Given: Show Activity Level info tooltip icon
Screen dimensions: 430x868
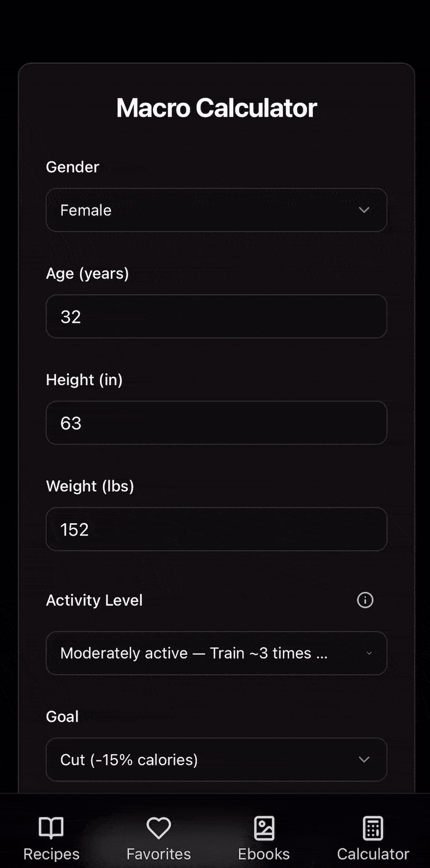Looking at the screenshot, I should (365, 600).
